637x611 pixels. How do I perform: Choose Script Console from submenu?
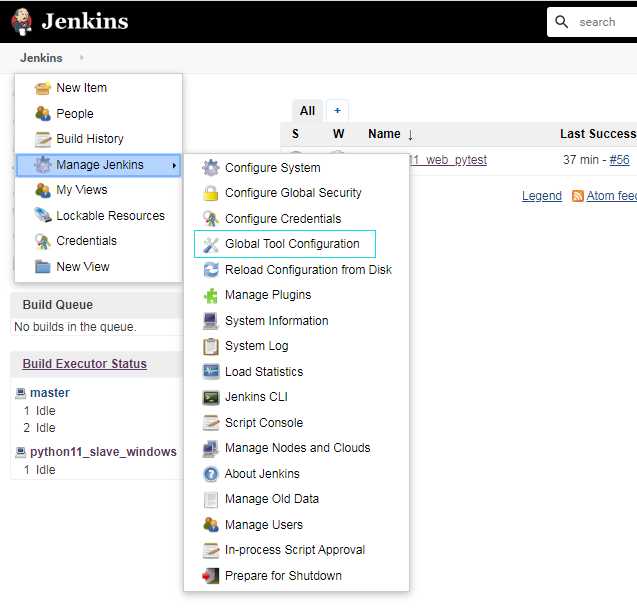coord(297,422)
